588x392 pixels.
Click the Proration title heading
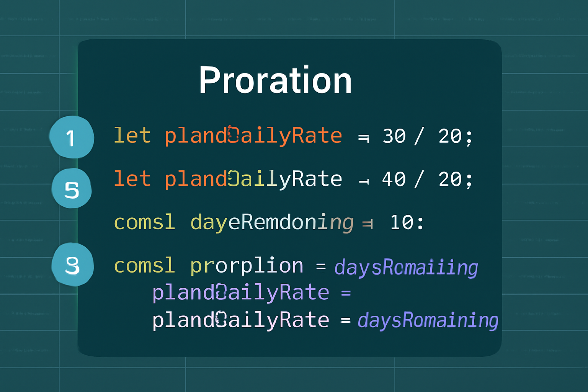275,80
